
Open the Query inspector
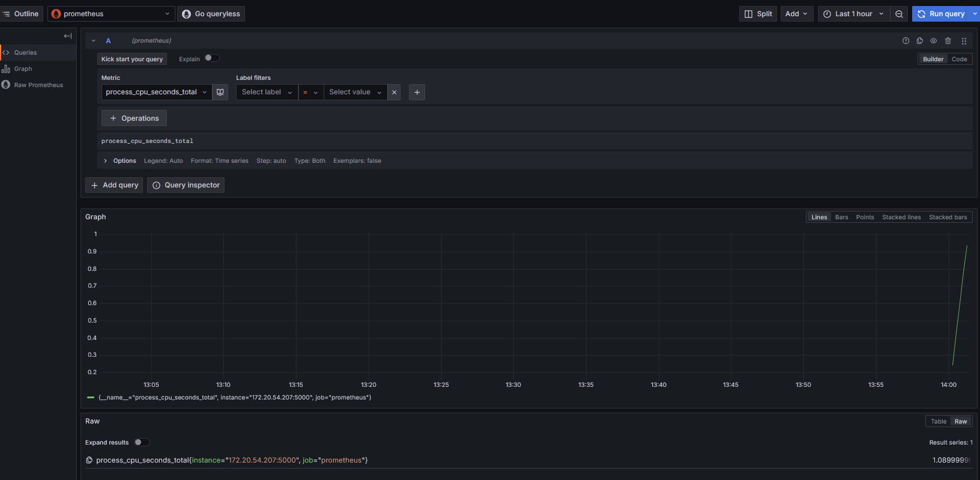[186, 185]
